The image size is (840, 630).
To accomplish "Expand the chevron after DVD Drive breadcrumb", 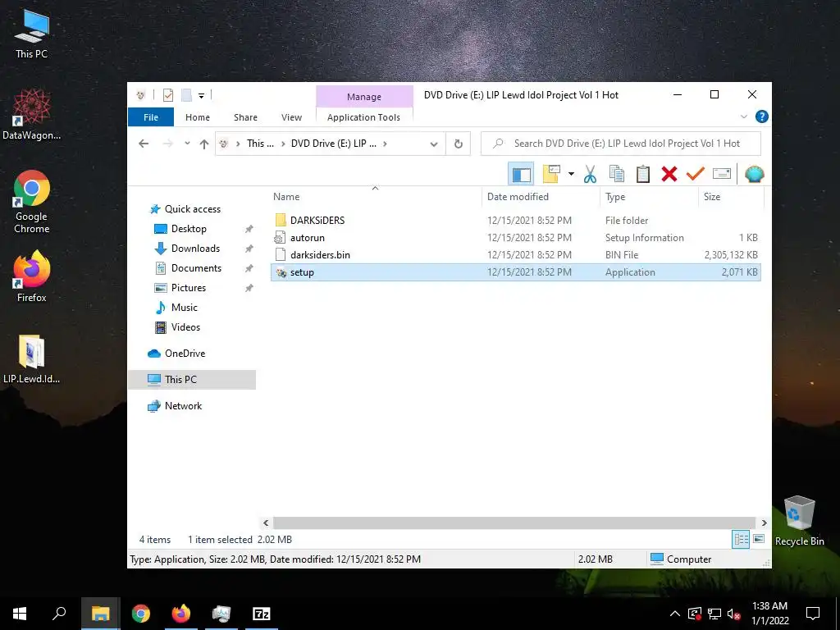I will coord(386,144).
